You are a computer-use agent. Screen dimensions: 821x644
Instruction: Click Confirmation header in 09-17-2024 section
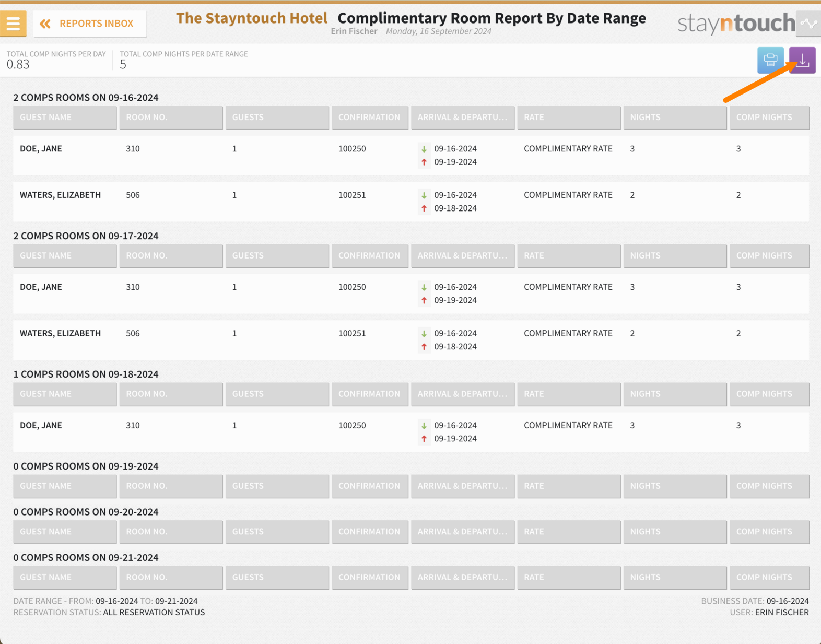coord(370,256)
